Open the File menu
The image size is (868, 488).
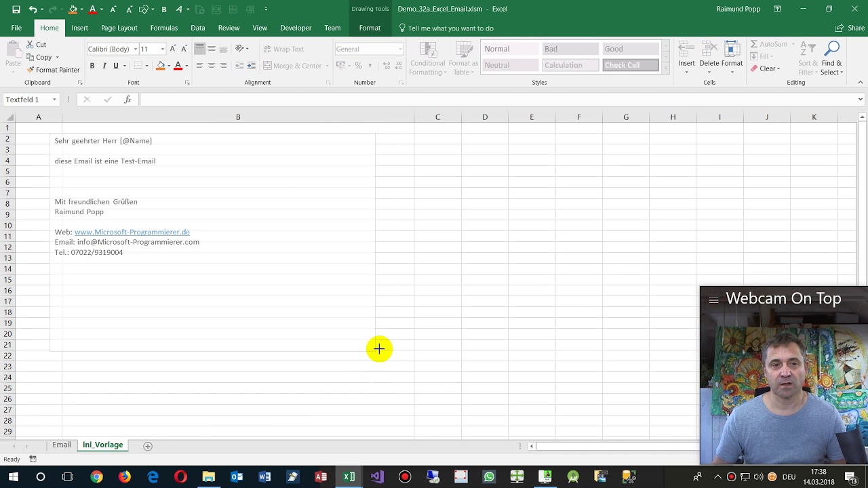16,28
